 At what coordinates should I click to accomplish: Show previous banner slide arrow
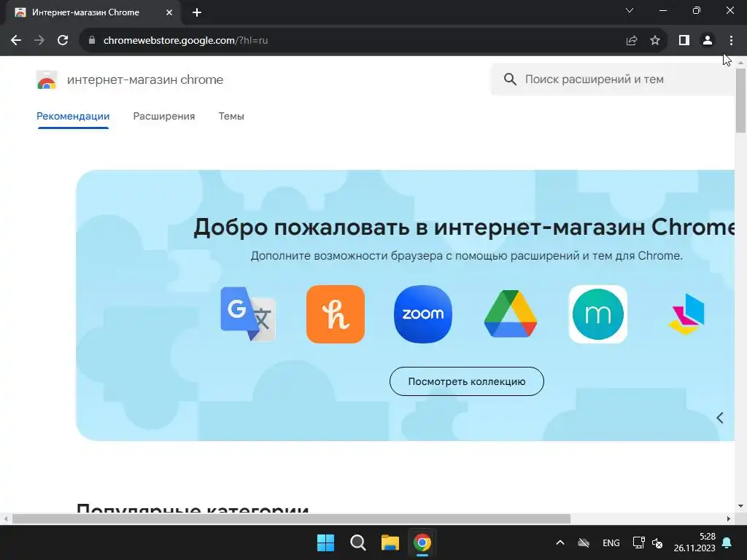pos(720,418)
